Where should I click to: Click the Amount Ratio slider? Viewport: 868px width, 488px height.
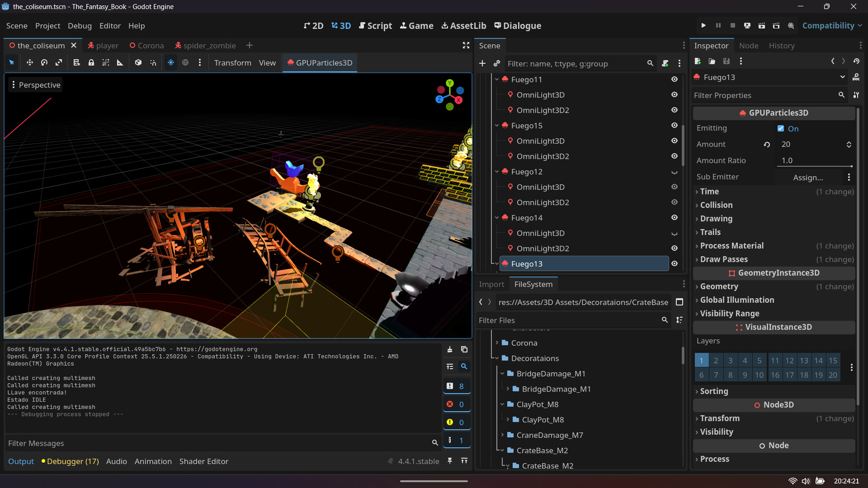coord(815,165)
